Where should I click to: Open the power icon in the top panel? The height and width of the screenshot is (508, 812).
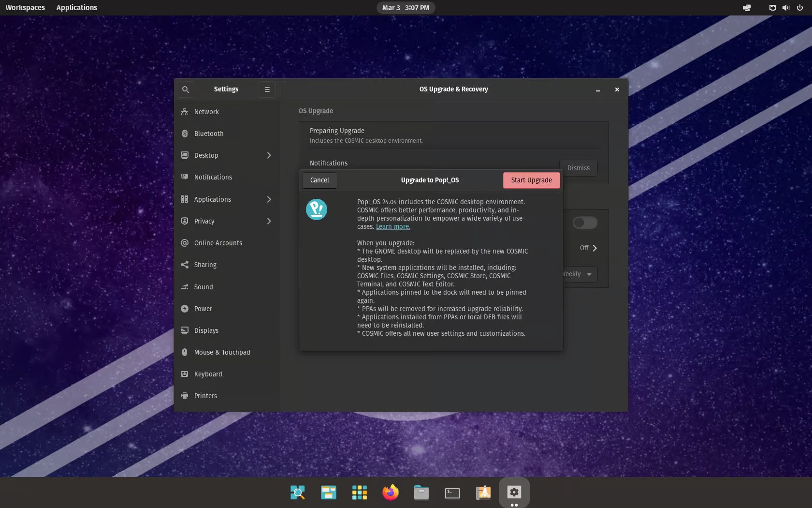click(x=798, y=7)
